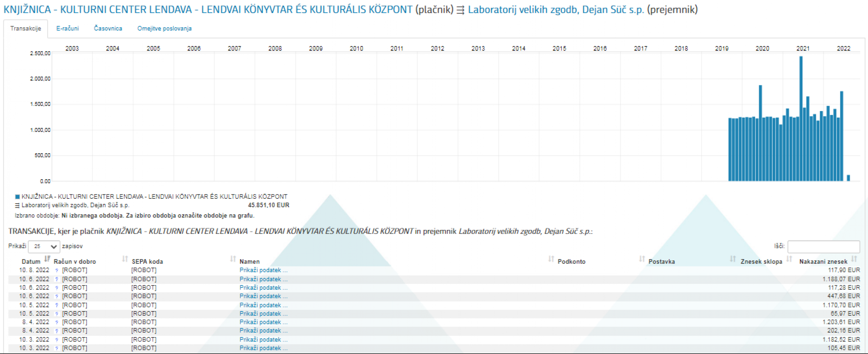Screen dimensions: 868x354
Task: Click the question mark icon in the 1.170,70 EUR row
Action: point(57,305)
